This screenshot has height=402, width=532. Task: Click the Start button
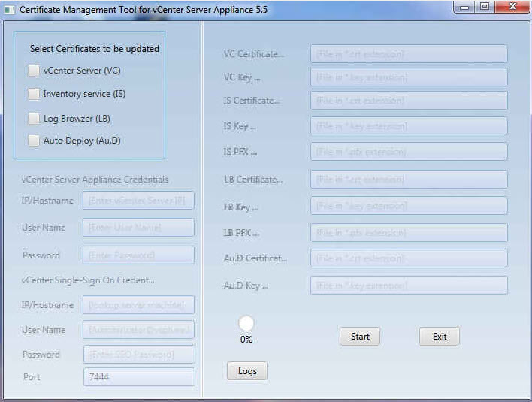(x=360, y=337)
